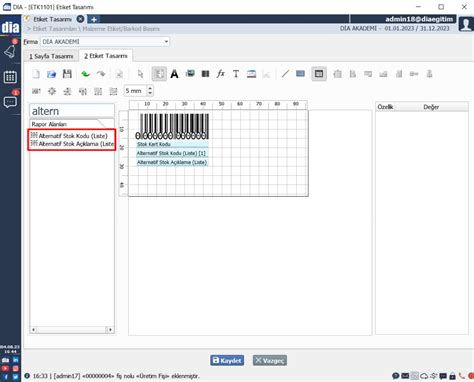Click the field list horizontal scrollbar right arrow
This screenshot has width=474, height=382.
(110, 330)
